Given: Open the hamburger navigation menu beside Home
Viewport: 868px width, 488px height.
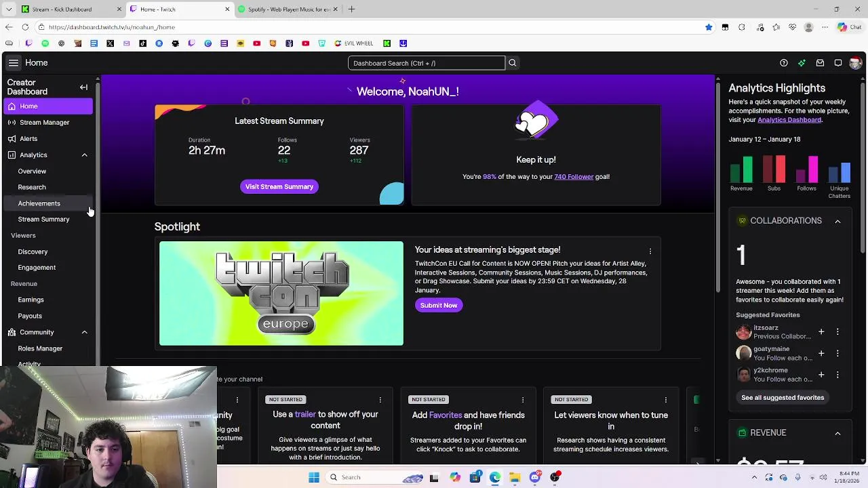Looking at the screenshot, I should 13,63.
